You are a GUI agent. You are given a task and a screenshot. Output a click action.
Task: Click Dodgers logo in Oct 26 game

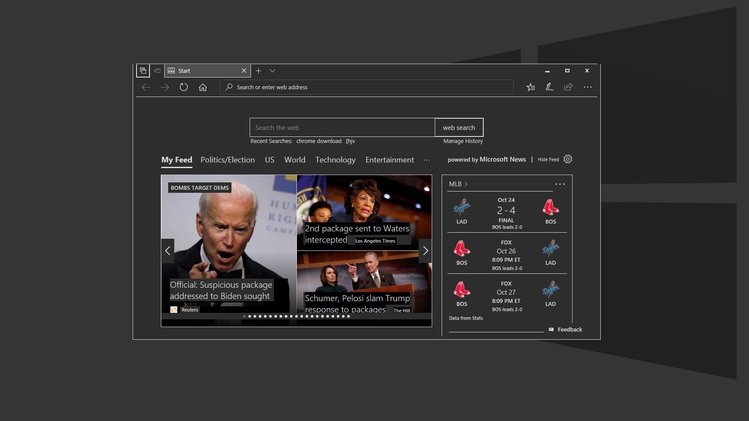550,248
